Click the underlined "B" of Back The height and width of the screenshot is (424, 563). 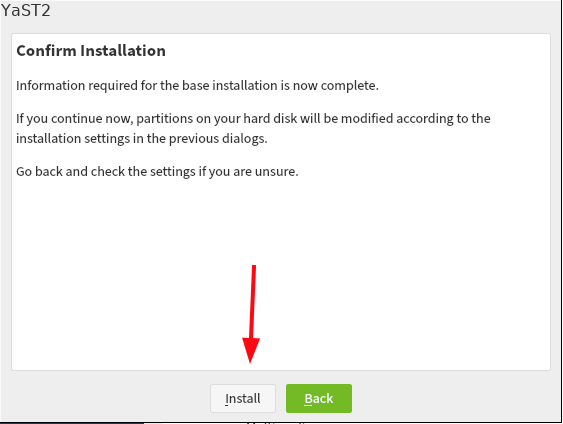[308, 399]
